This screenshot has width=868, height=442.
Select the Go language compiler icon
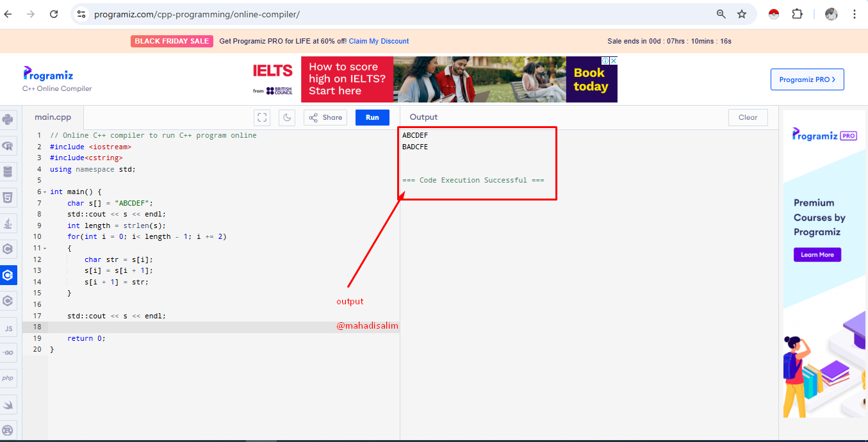click(8, 353)
